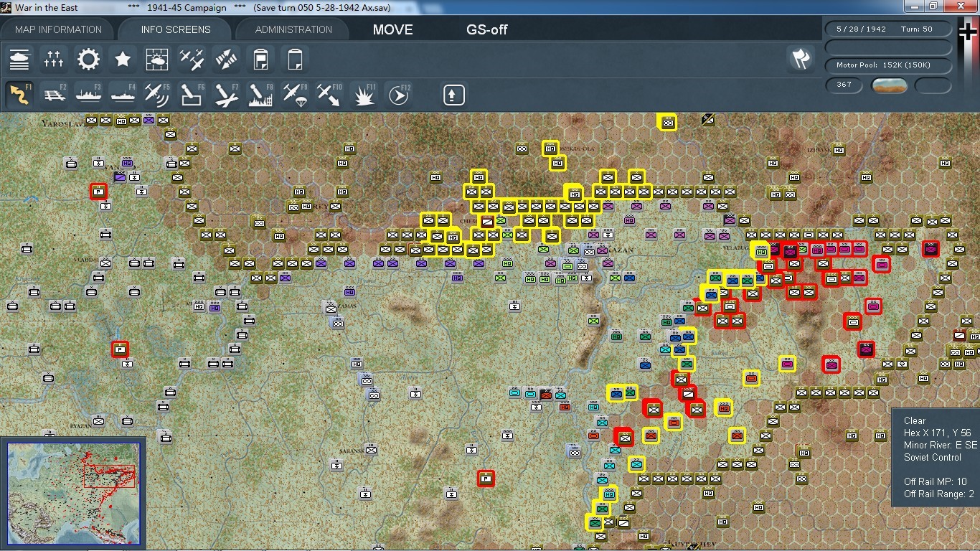This screenshot has width=980, height=551.
Task: Click the date and Turn 50 display
Action: [x=889, y=29]
